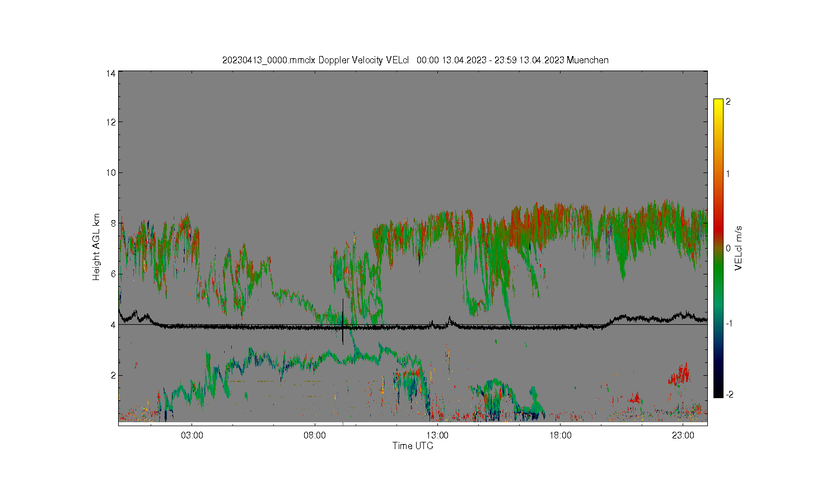This screenshot has height=504, width=840.
Task: Click the colorbar top value '2'
Action: tap(728, 102)
